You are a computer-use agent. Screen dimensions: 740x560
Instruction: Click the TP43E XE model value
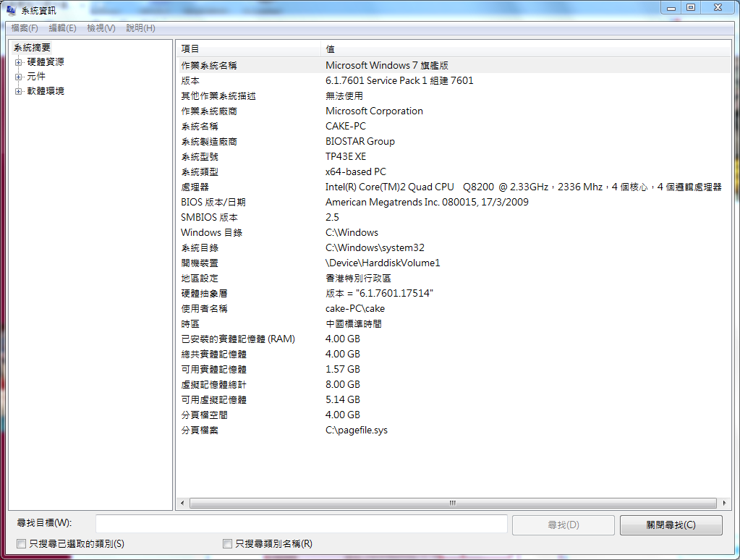346,156
